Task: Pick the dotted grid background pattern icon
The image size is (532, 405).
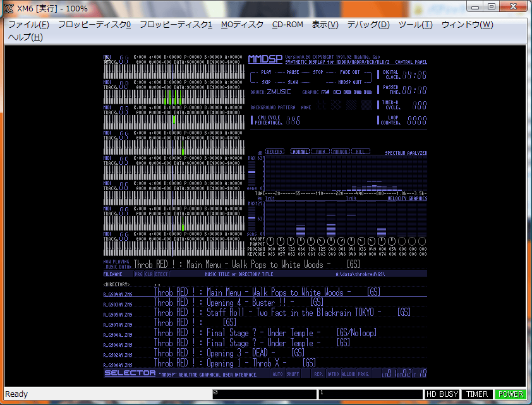Action: pyautogui.click(x=323, y=106)
